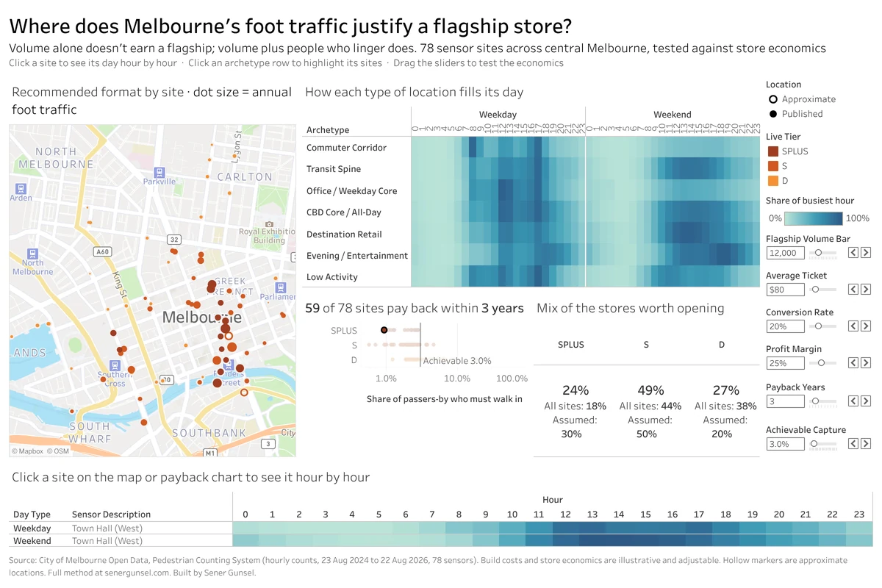
Task: Open the OSM attribution link
Action: pyautogui.click(x=58, y=451)
